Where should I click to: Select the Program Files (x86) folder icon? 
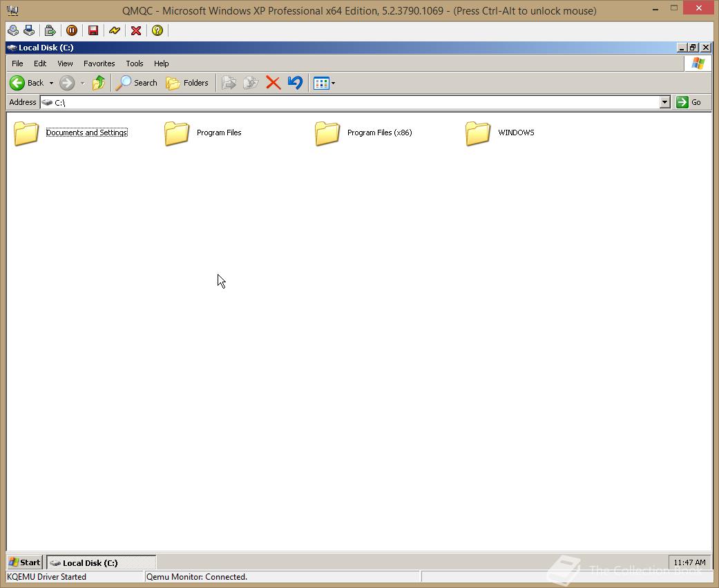(x=327, y=133)
